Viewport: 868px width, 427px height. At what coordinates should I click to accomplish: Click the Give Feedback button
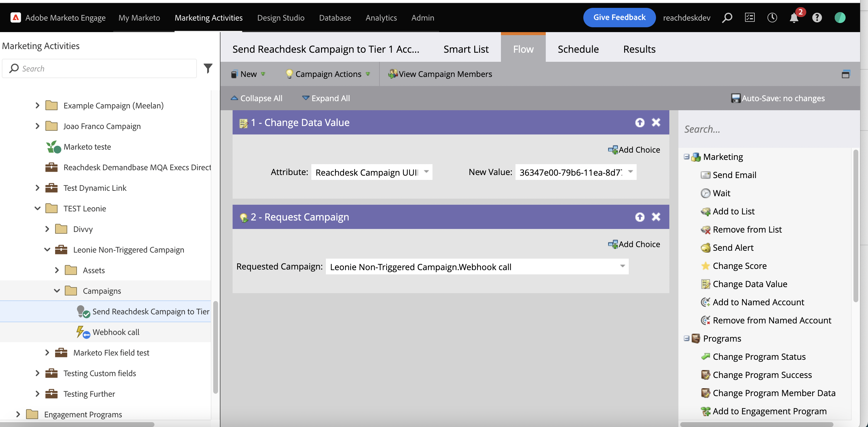619,17
